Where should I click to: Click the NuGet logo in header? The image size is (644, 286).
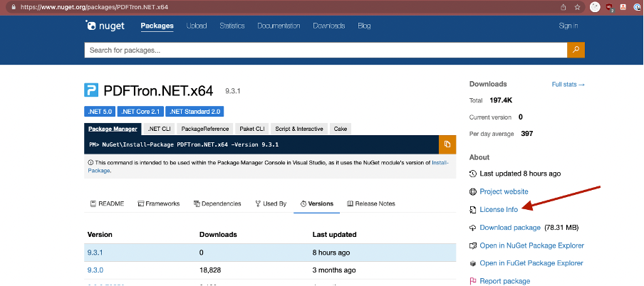107,26
